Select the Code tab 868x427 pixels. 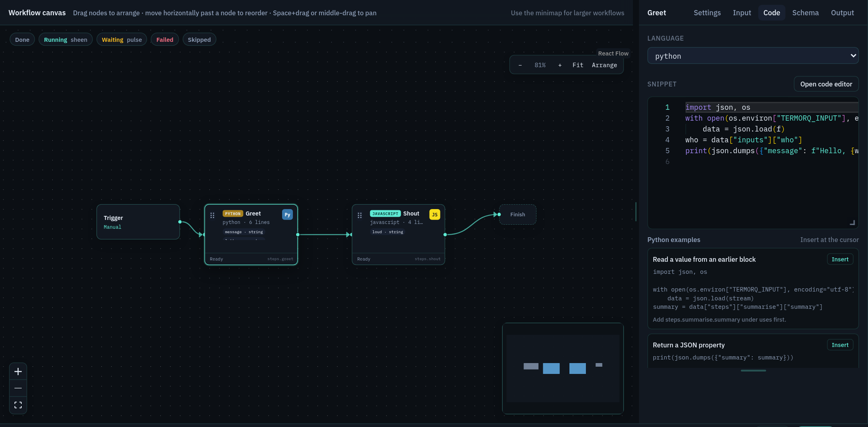pos(772,13)
